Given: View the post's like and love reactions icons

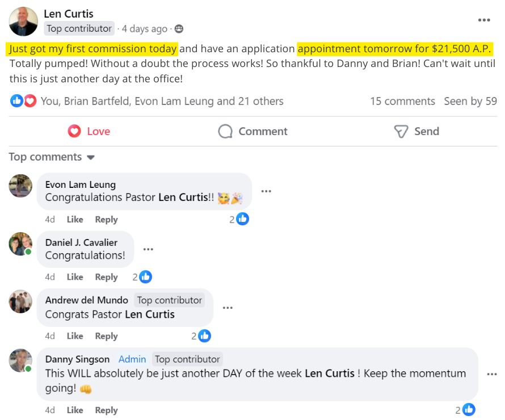Looking at the screenshot, I should (x=23, y=101).
